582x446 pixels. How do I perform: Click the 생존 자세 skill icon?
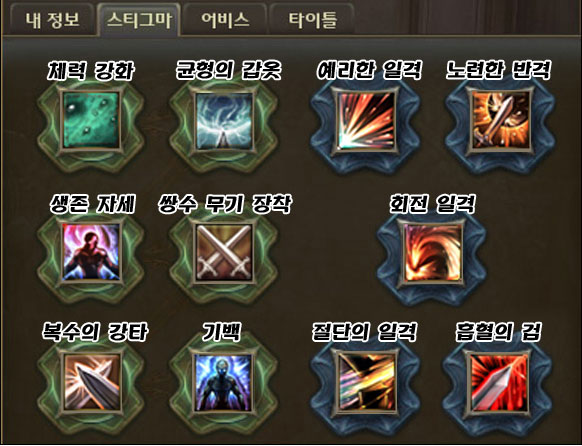(x=91, y=252)
